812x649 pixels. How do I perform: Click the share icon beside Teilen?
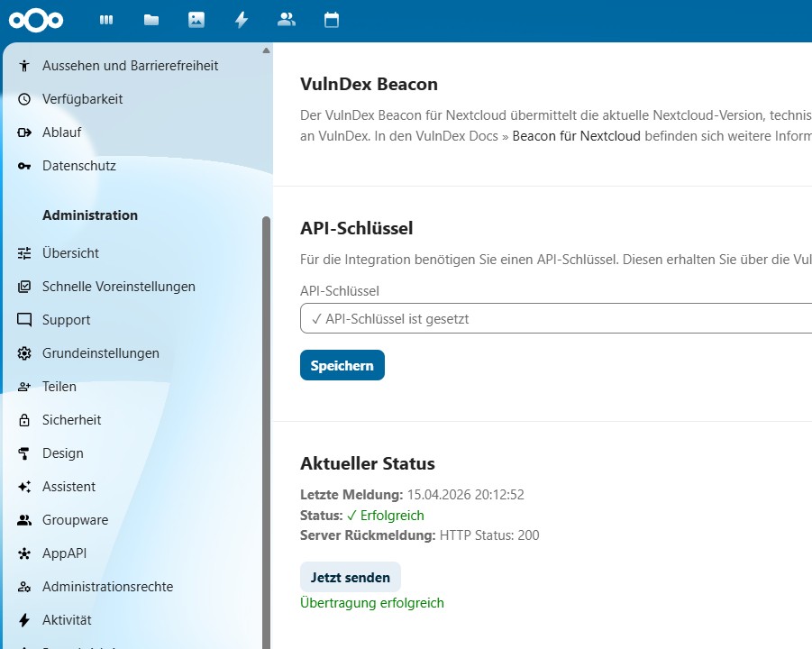coord(24,387)
